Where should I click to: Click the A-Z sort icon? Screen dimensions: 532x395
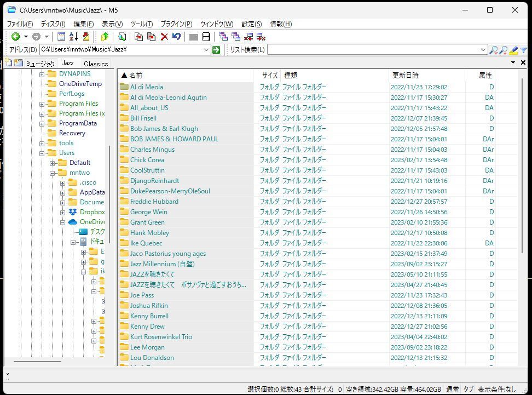(x=74, y=37)
